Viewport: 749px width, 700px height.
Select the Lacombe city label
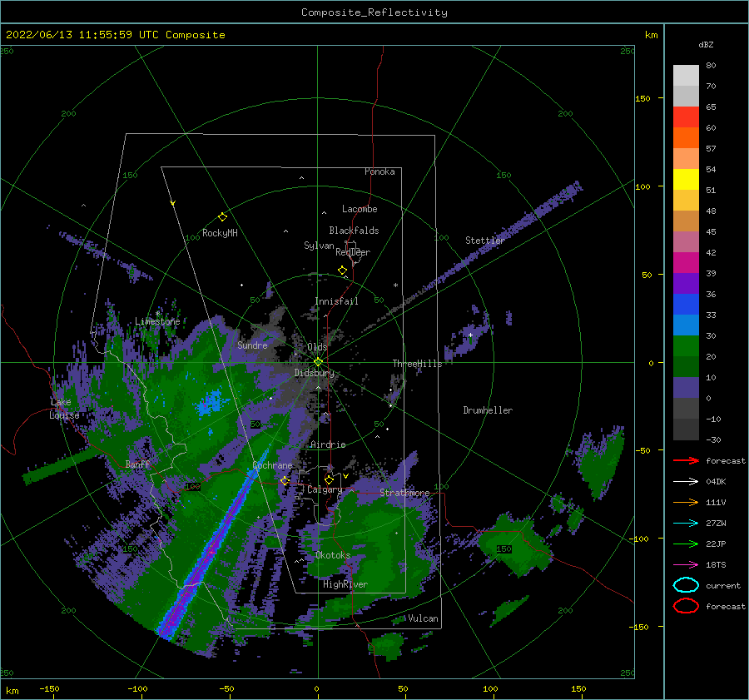tap(360, 209)
